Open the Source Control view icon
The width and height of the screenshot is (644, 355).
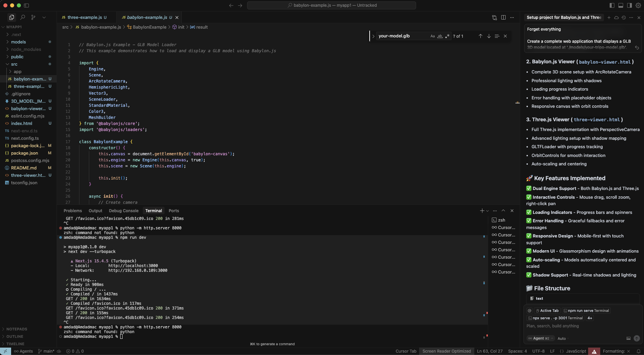coord(33,17)
